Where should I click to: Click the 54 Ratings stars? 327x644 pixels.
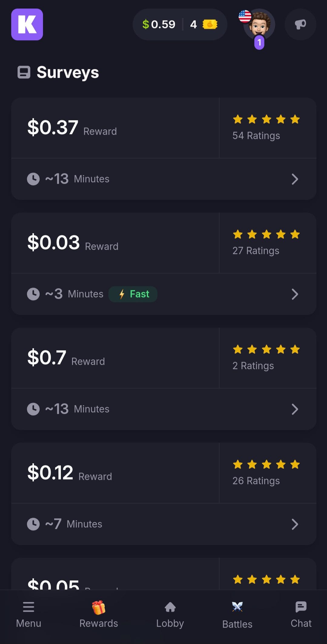[x=266, y=119]
